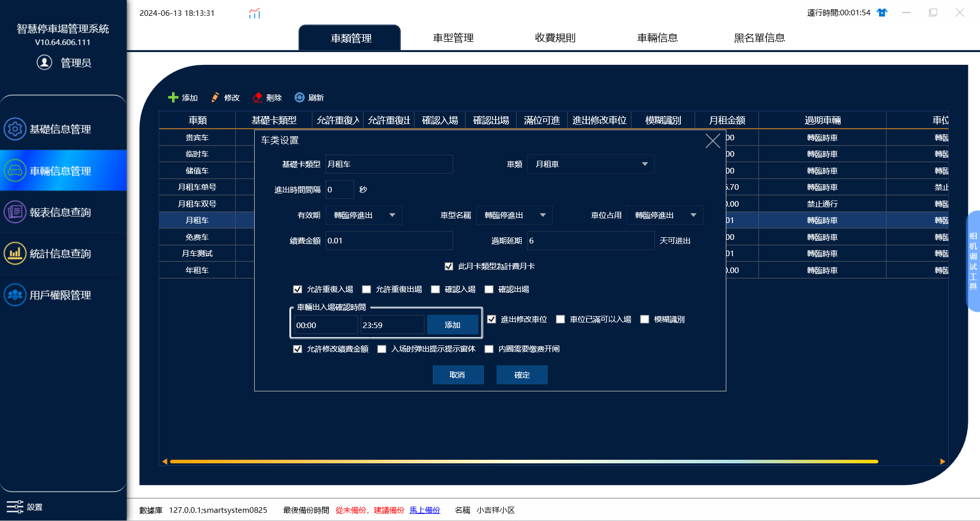Viewport: 980px width, 521px height.
Task: Enable 允許重復出場 checkbox
Action: pos(366,289)
